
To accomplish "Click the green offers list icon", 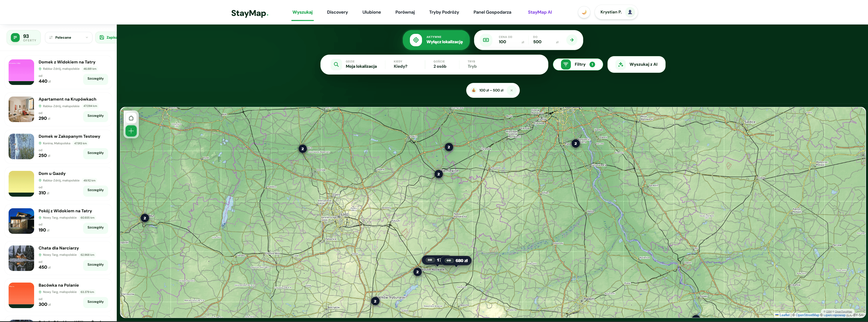I will tap(15, 37).
